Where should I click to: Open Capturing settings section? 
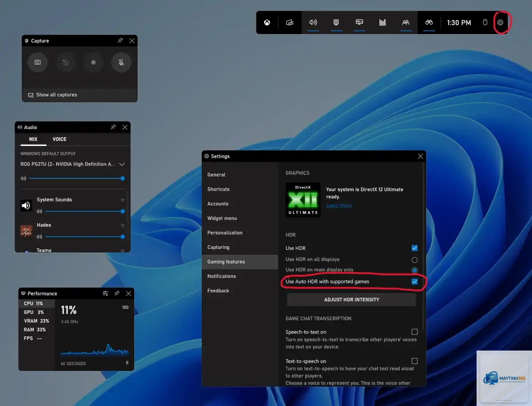pos(240,247)
